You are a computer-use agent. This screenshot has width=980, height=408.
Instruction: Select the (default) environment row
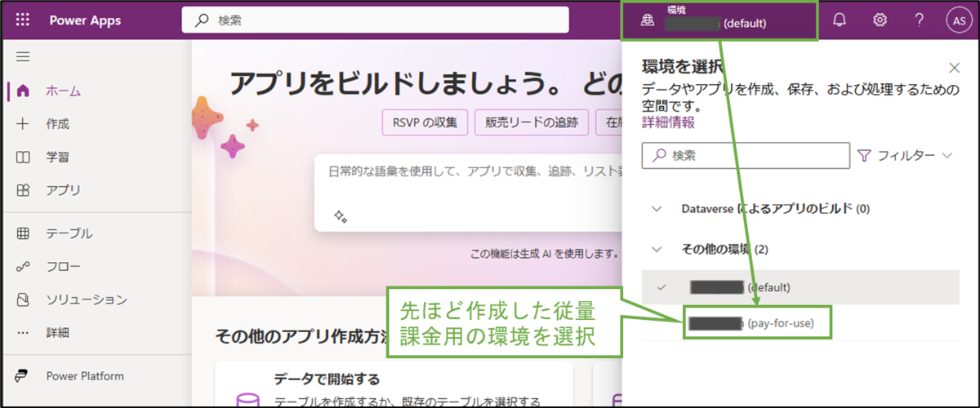800,287
